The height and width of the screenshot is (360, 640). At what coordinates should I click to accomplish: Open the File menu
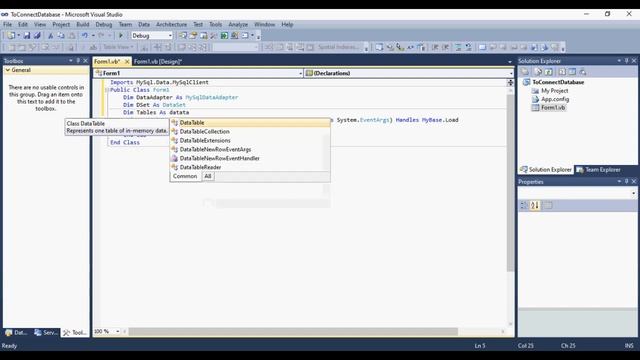7,24
